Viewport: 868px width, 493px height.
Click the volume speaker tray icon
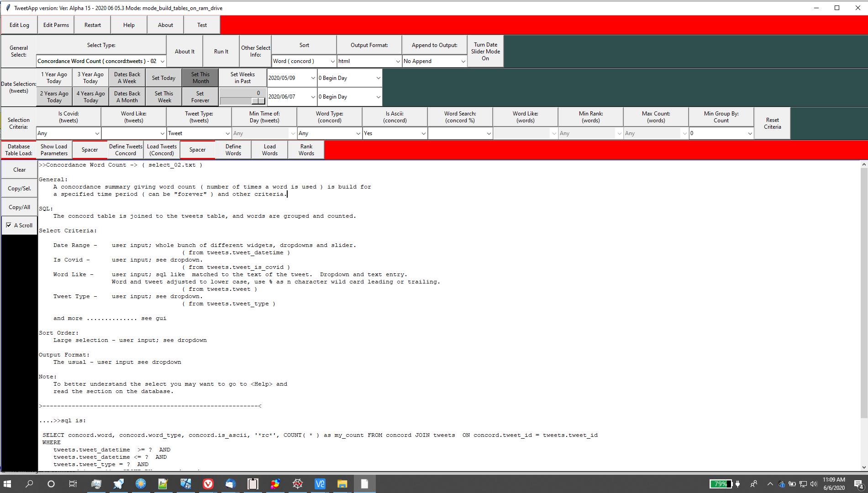click(813, 484)
